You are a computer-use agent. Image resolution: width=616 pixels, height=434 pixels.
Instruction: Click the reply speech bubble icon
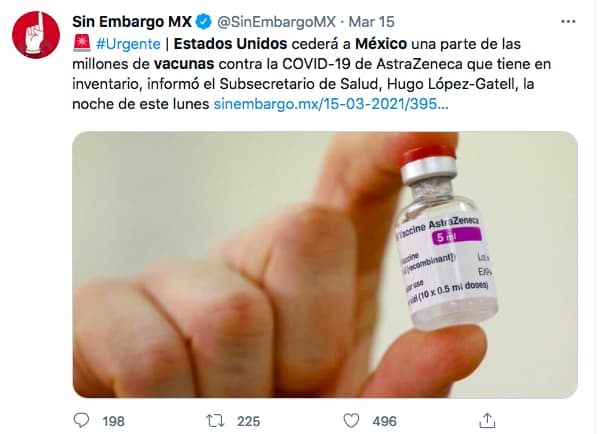click(81, 421)
